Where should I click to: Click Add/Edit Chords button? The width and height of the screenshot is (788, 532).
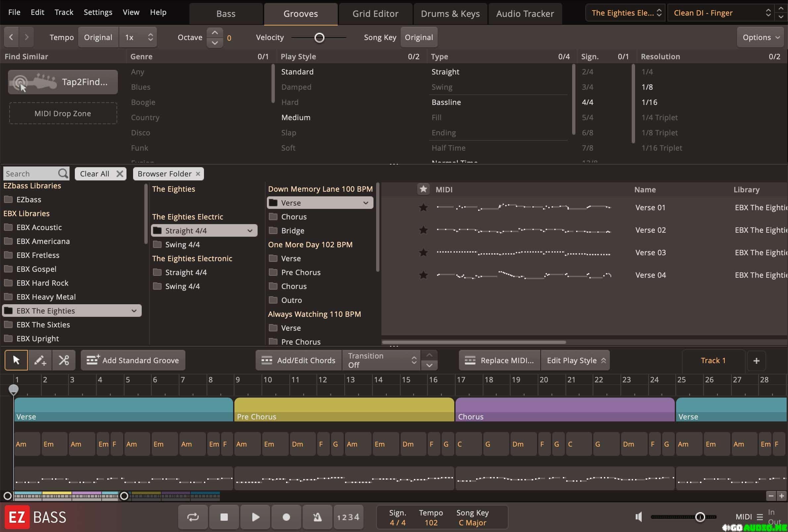[299, 360]
